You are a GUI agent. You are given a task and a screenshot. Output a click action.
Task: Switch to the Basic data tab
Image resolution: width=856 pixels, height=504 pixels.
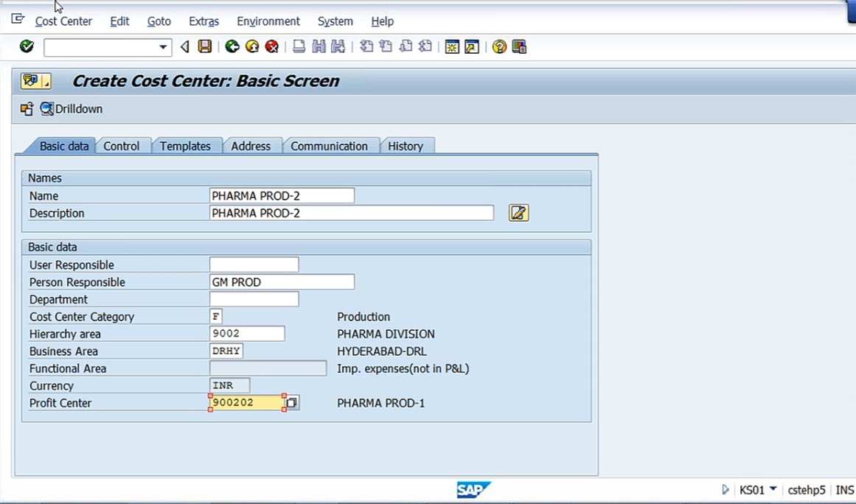click(64, 146)
